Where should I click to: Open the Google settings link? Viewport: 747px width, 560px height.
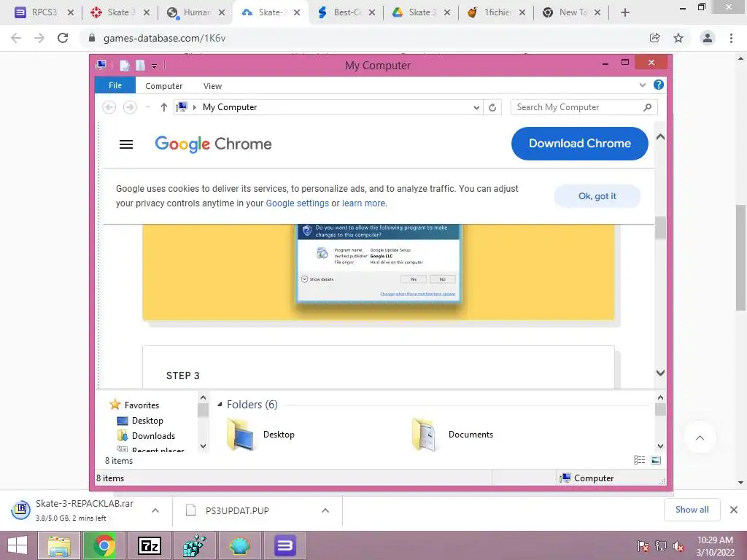click(298, 203)
